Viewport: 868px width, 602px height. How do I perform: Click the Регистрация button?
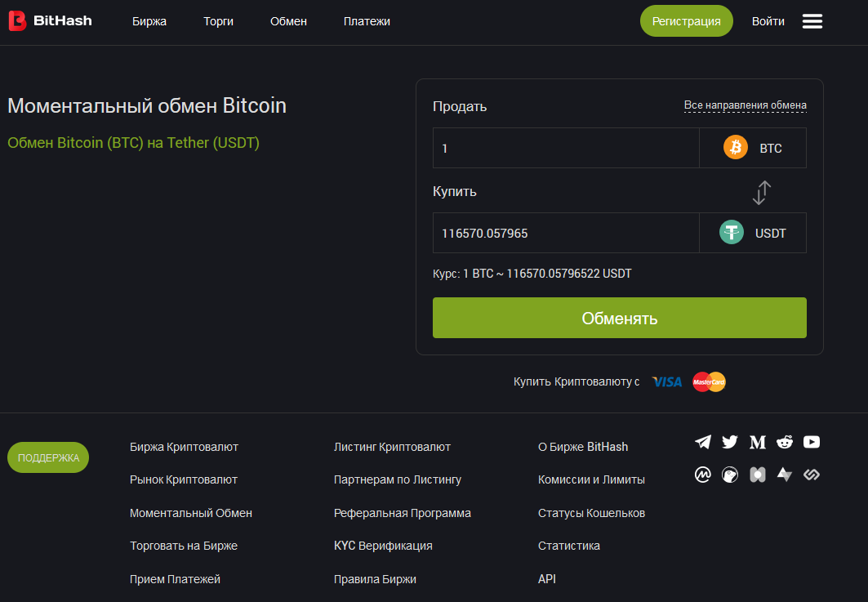pos(687,21)
